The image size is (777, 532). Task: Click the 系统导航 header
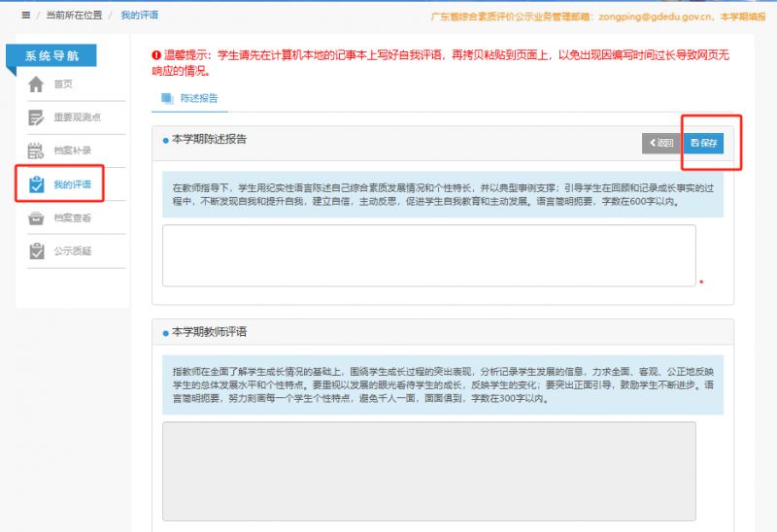click(x=51, y=55)
